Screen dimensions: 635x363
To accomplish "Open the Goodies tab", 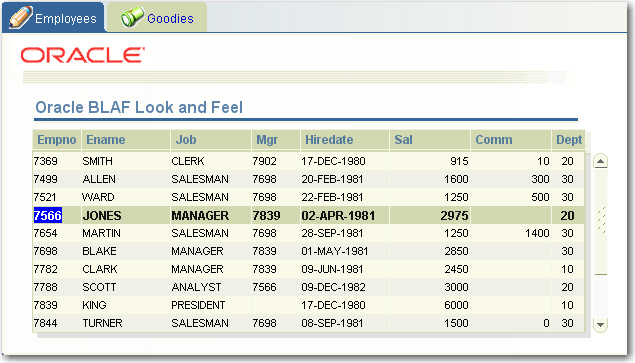I will (157, 17).
